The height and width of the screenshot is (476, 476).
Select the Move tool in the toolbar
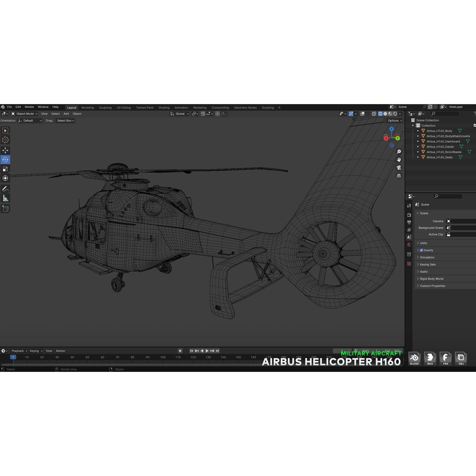tap(5, 150)
